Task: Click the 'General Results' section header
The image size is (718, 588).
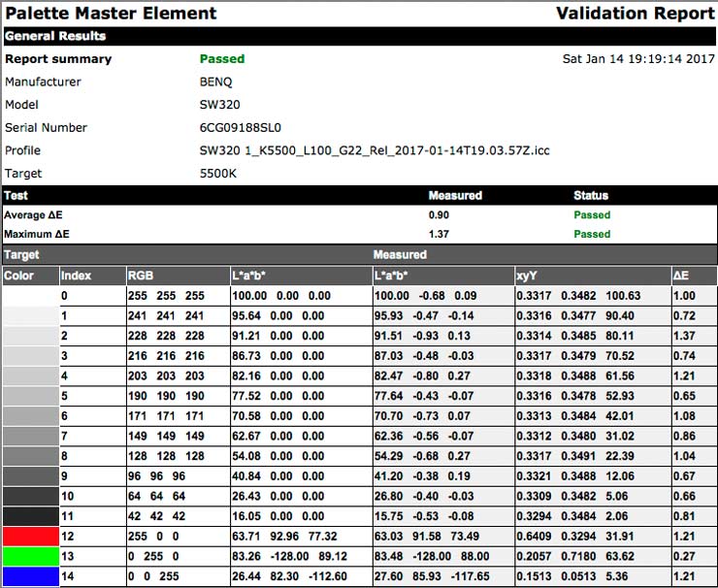Action: pyautogui.click(x=359, y=36)
